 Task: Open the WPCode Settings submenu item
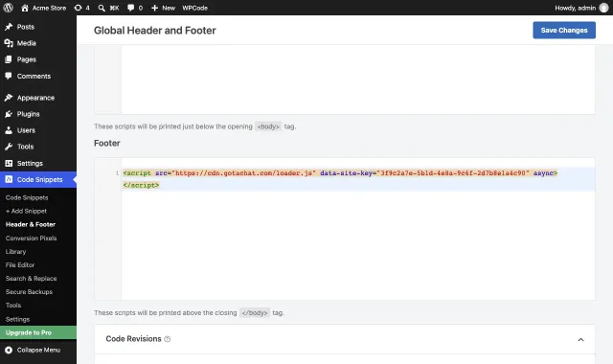[x=17, y=319]
